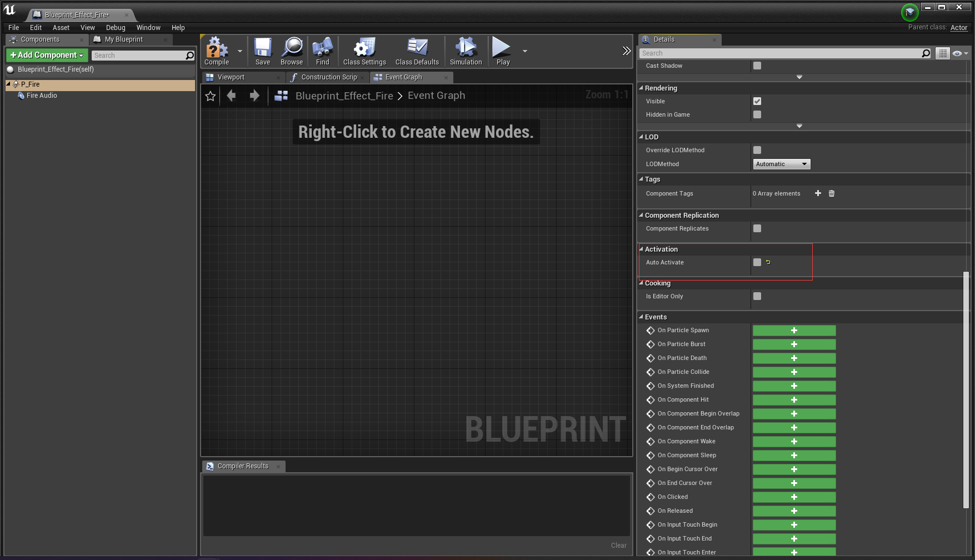Open the Debug menu
This screenshot has width=975, height=560.
pyautogui.click(x=116, y=28)
